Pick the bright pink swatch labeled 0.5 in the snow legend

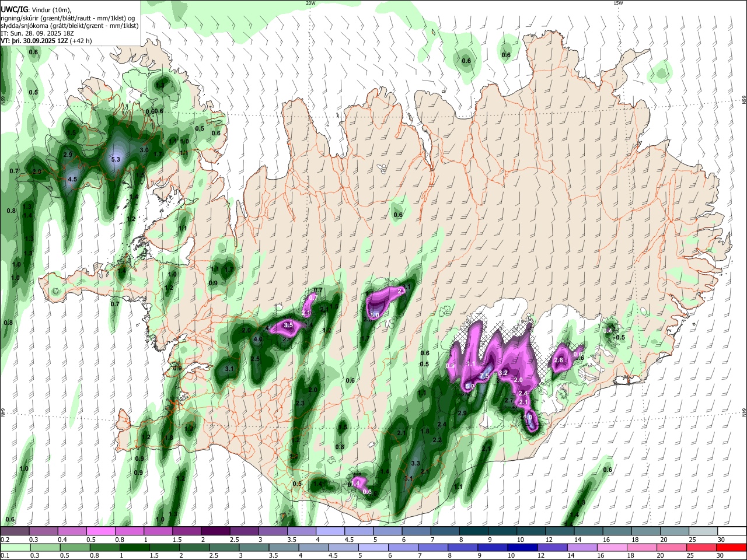(100, 531)
